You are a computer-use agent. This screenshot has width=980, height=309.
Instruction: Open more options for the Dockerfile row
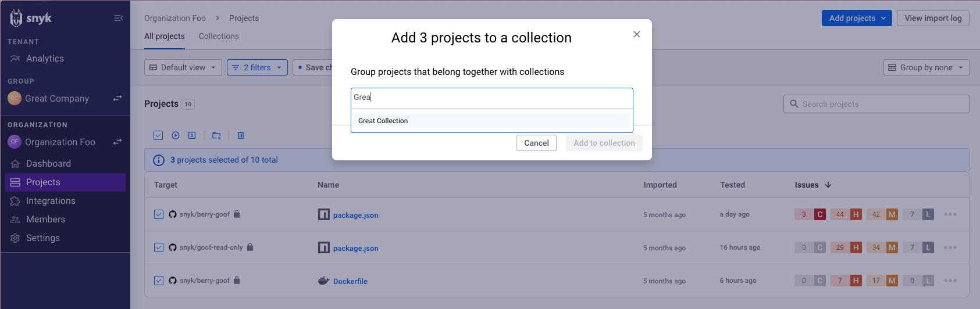point(950,281)
